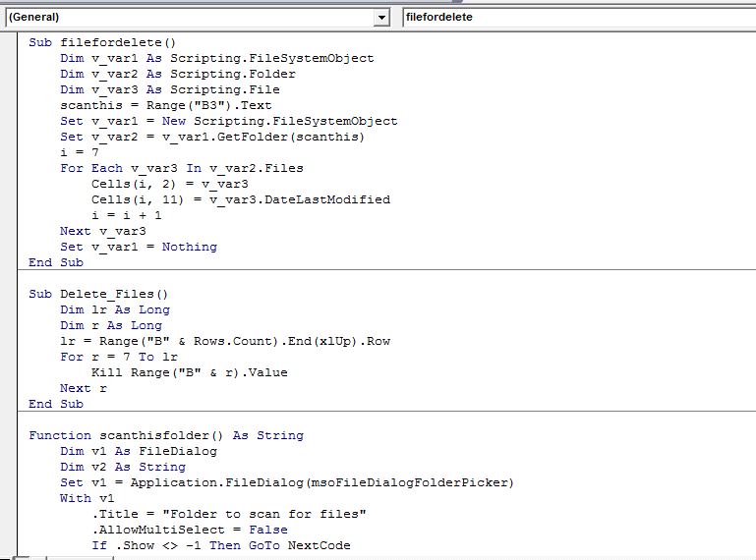The height and width of the screenshot is (560, 756).
Task: Click 'For Each v_var3 In v_var2.Files' line
Action: coord(182,168)
